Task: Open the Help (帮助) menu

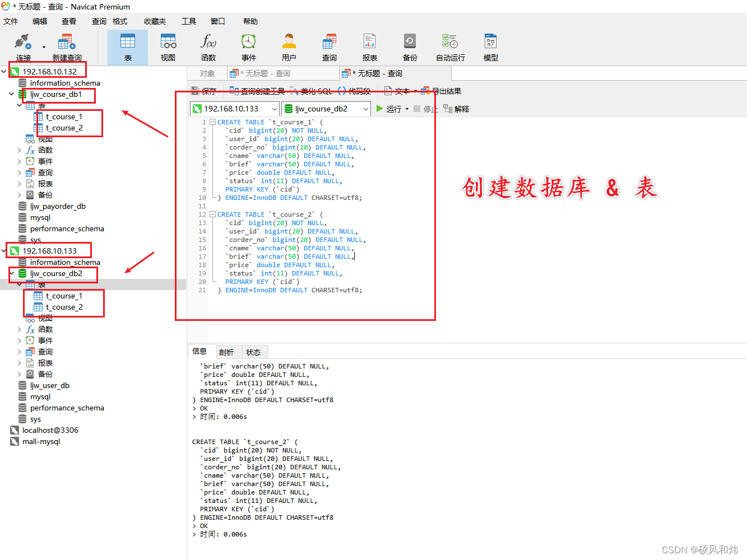Action: click(250, 21)
